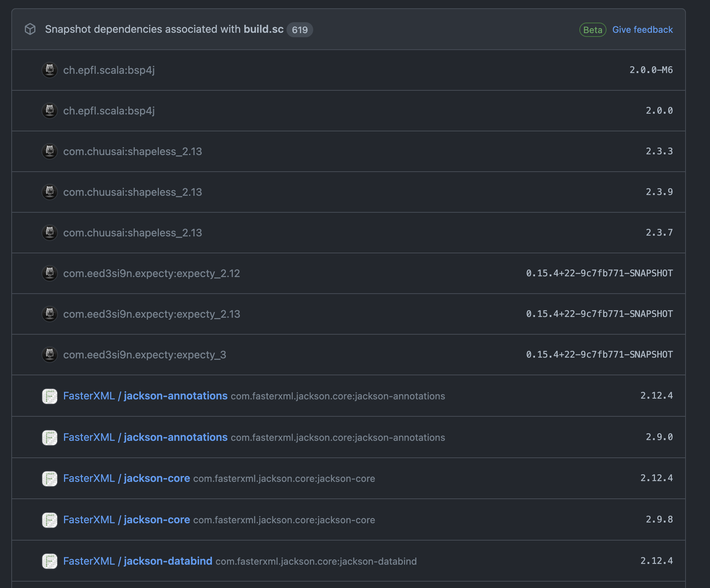Screen dimensions: 710x588
Task: Click the Beta badge
Action: [592, 30]
